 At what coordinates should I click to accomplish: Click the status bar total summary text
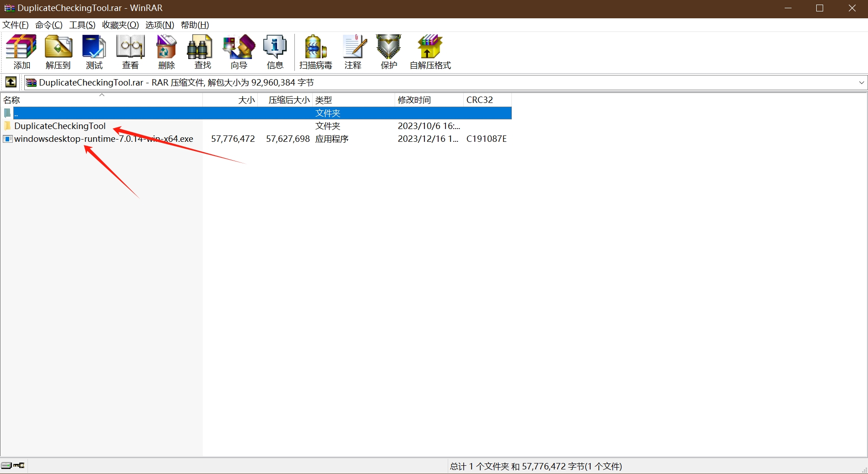click(536, 466)
